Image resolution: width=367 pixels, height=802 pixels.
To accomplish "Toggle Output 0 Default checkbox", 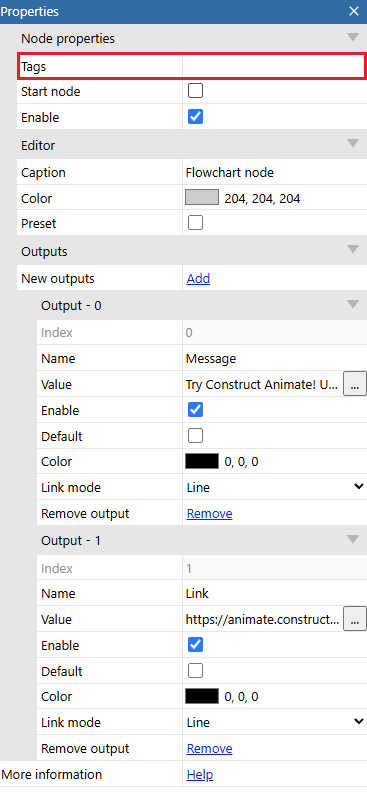I will click(x=195, y=436).
